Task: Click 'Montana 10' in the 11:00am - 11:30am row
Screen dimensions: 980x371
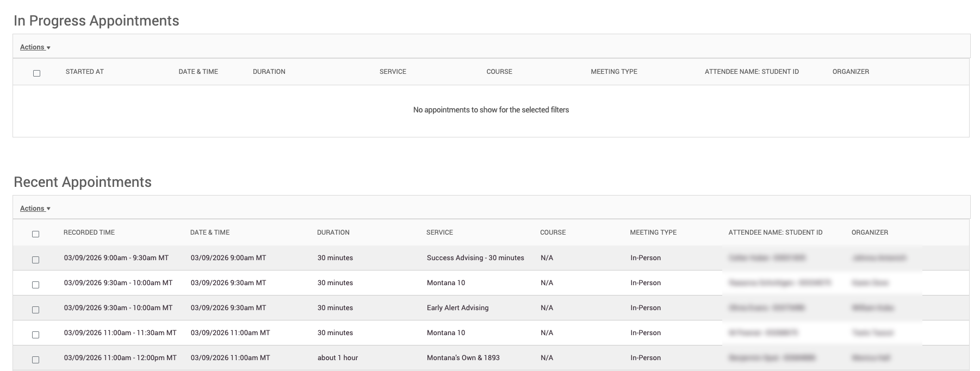Action: (x=446, y=333)
